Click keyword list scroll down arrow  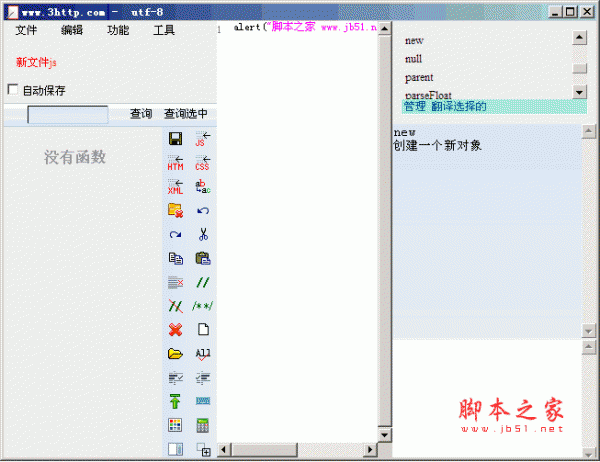pos(579,92)
